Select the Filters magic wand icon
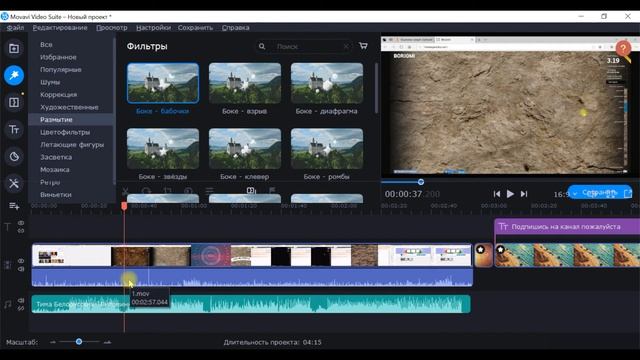The width and height of the screenshot is (640, 360). tap(14, 75)
